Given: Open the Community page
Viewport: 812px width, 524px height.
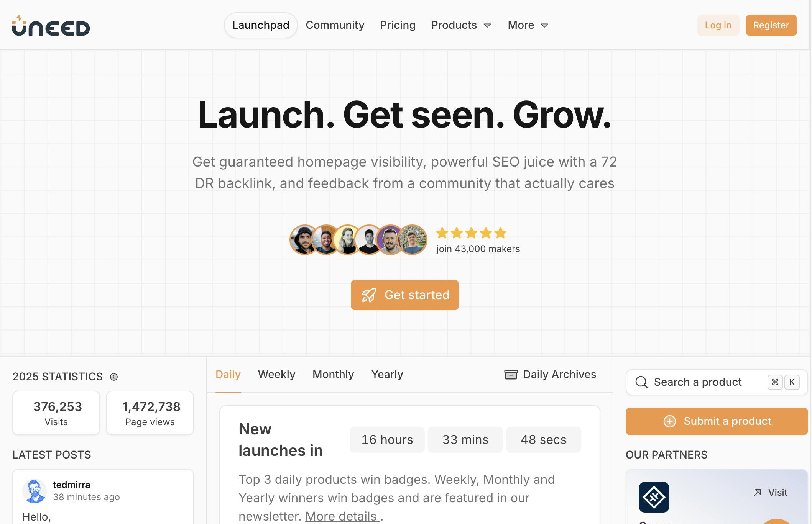Looking at the screenshot, I should pos(335,25).
